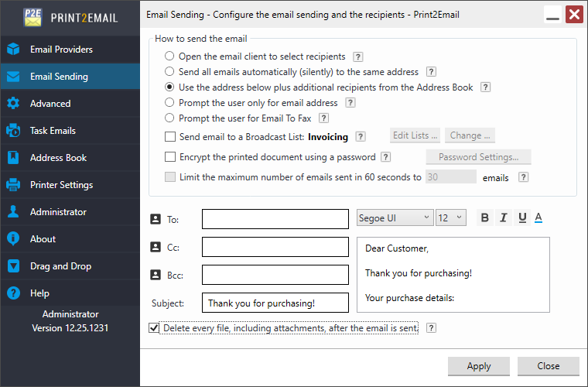Click the Subject field
588x387 pixels.
275,303
